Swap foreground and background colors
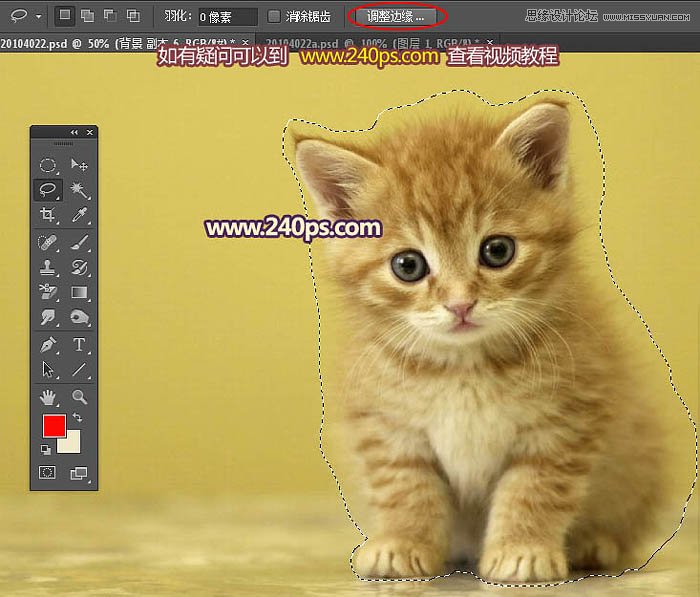The height and width of the screenshot is (597, 700). pos(78,417)
